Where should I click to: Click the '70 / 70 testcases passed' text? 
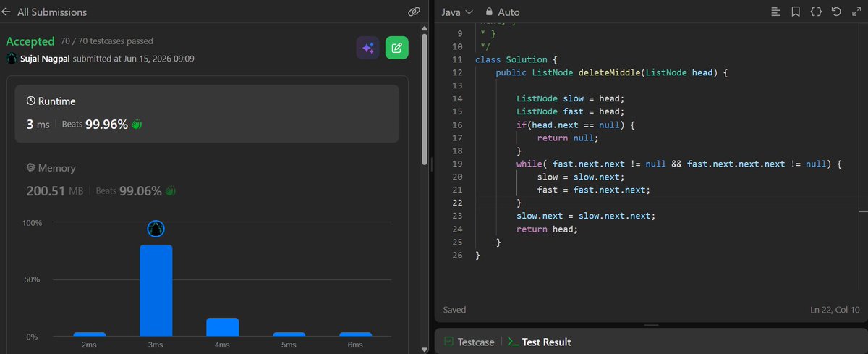107,41
